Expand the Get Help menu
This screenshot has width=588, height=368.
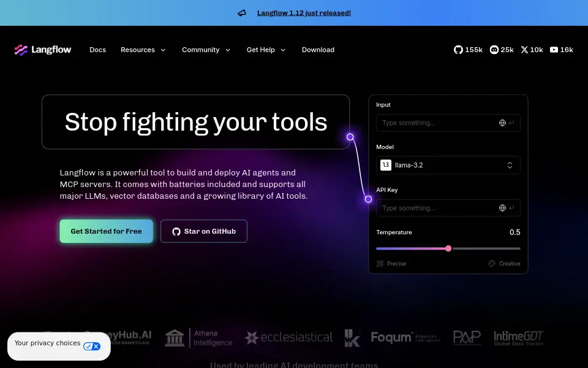point(266,50)
